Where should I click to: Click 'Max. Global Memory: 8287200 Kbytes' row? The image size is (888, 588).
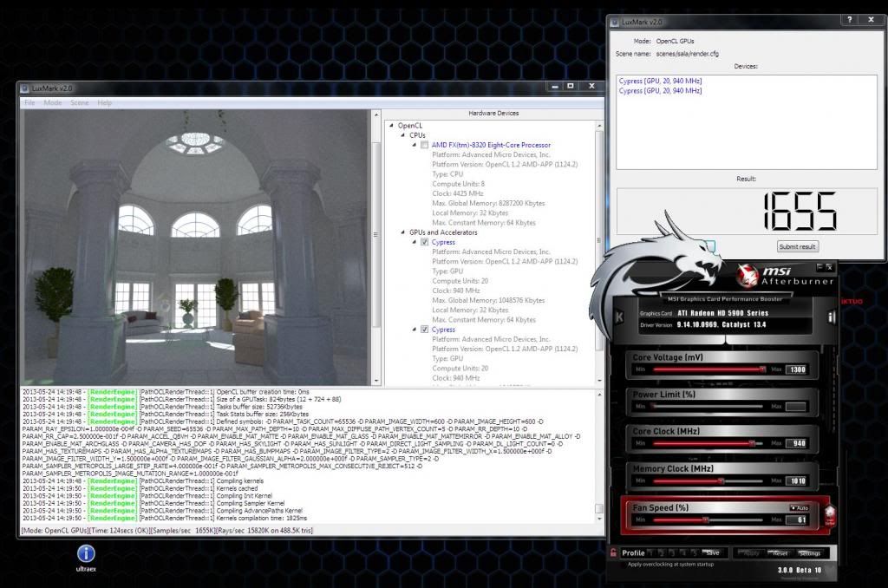[x=488, y=203]
